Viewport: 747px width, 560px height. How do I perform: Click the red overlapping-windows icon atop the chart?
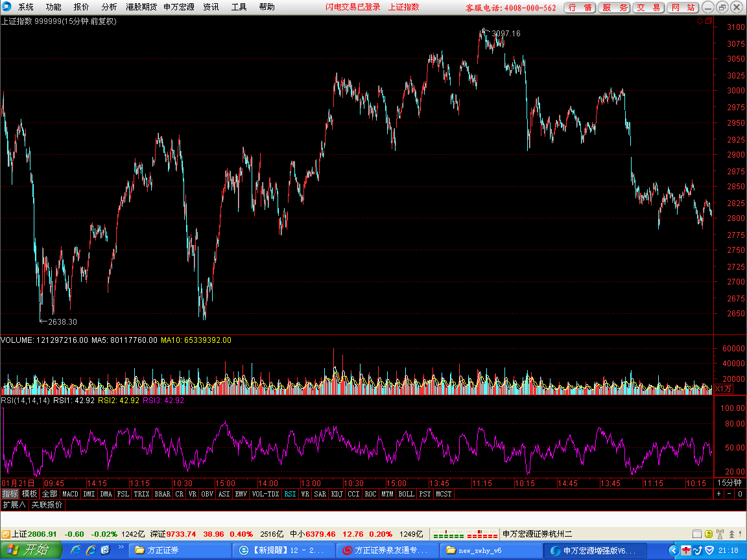pos(708,21)
